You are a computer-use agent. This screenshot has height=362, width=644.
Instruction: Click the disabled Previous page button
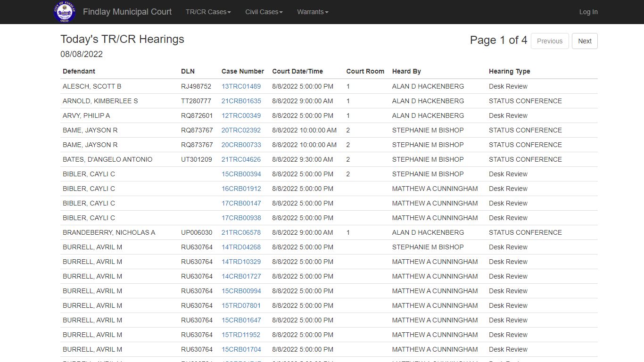click(x=550, y=41)
